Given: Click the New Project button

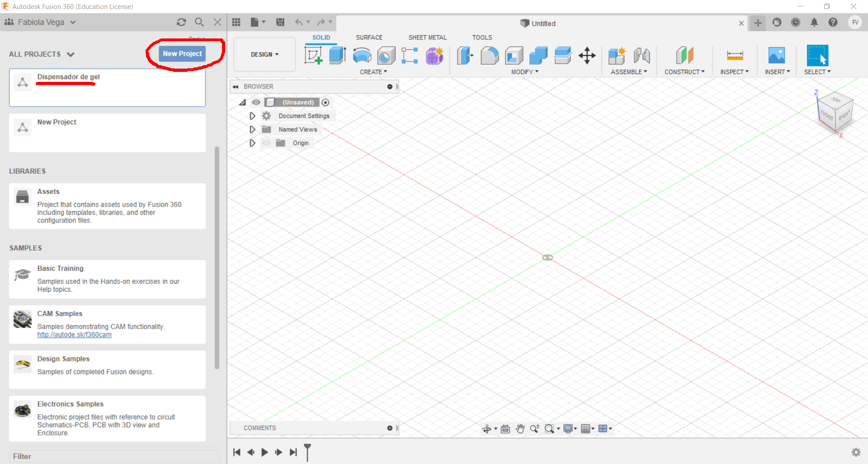Looking at the screenshot, I should point(182,53).
